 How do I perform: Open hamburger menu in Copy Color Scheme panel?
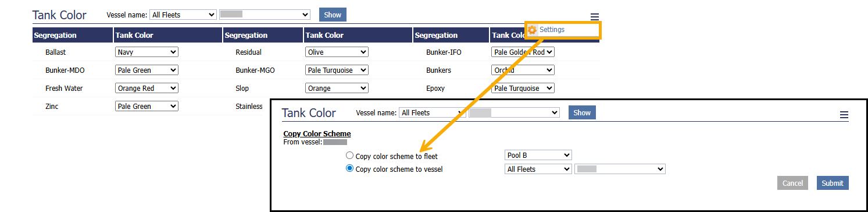pyautogui.click(x=844, y=115)
